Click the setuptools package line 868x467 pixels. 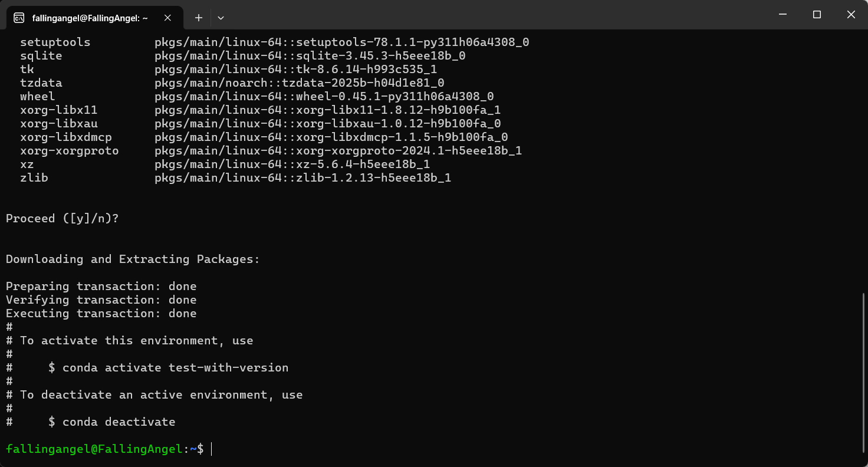click(x=275, y=42)
